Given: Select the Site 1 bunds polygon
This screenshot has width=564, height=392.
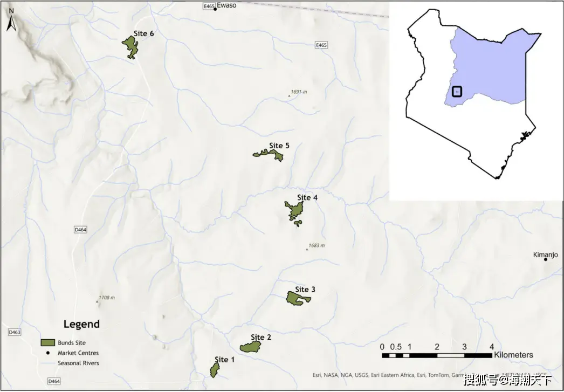Looking at the screenshot, I should tap(215, 369).
